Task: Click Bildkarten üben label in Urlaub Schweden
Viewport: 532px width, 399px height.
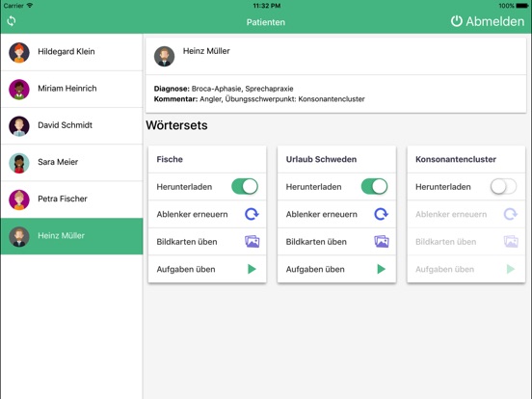Action: tap(316, 242)
